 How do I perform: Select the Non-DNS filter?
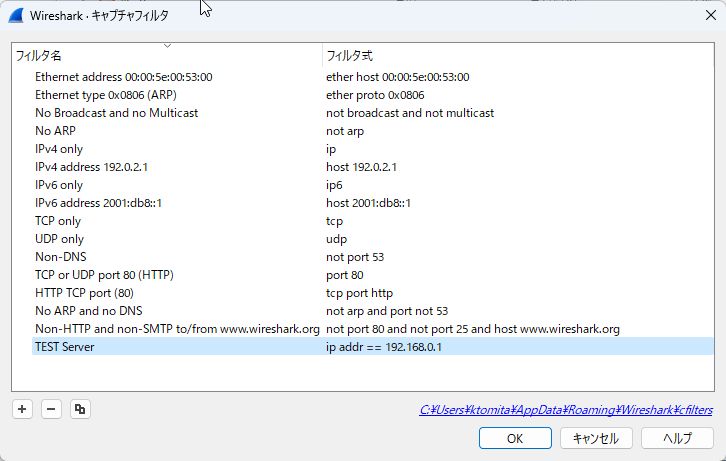(x=61, y=257)
